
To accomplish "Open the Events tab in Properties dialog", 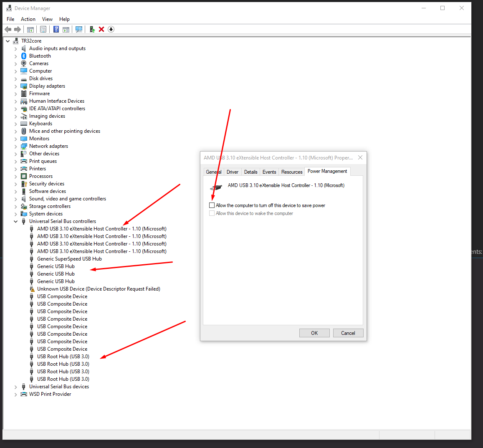I will point(269,172).
